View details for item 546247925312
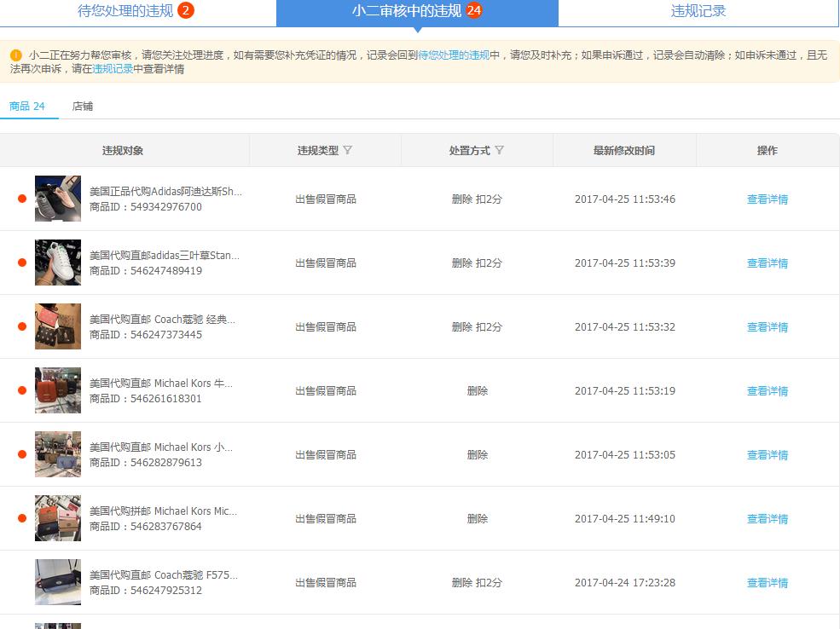Screen dimensions: 840x629 point(768,582)
